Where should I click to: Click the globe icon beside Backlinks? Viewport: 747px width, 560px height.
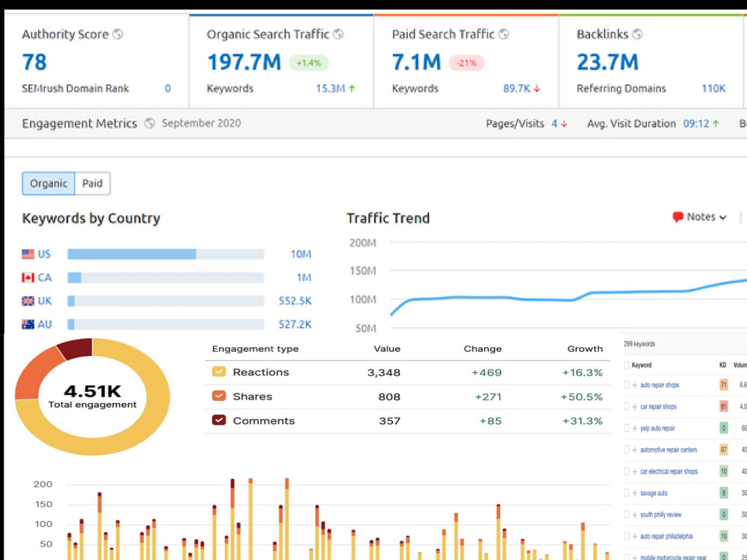637,34
